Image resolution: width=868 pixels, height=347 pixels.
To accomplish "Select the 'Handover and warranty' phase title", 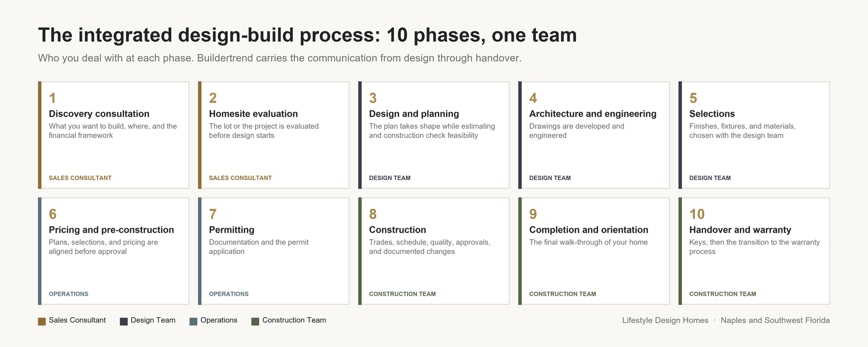I will point(740,230).
